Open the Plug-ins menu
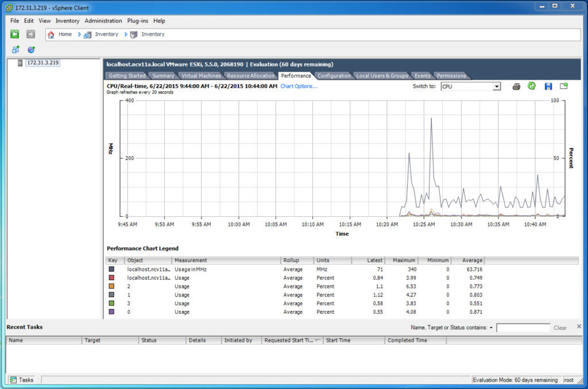 (138, 21)
